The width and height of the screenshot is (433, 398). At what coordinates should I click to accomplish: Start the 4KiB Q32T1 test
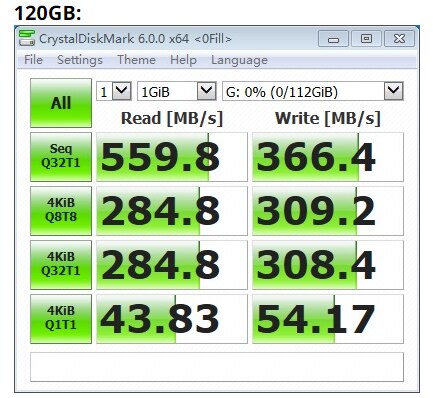[x=61, y=265]
